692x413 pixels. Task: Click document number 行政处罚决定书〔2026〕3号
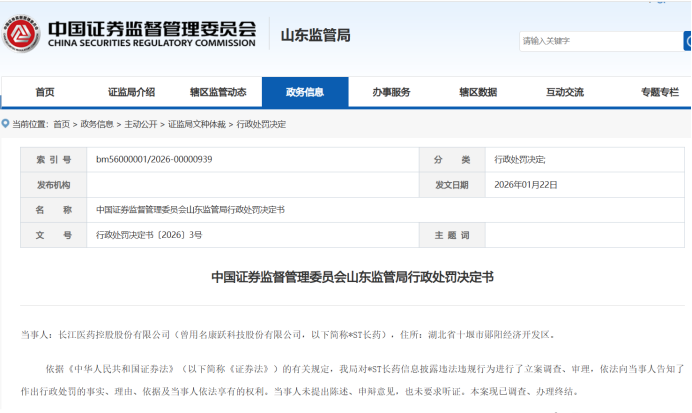(x=149, y=235)
